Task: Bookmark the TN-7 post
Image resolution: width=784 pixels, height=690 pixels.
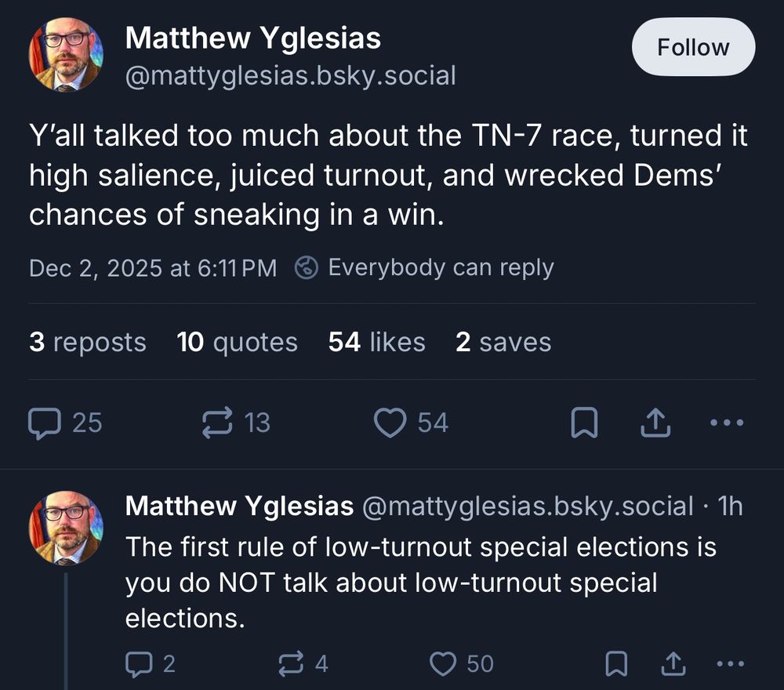Action: (585, 422)
